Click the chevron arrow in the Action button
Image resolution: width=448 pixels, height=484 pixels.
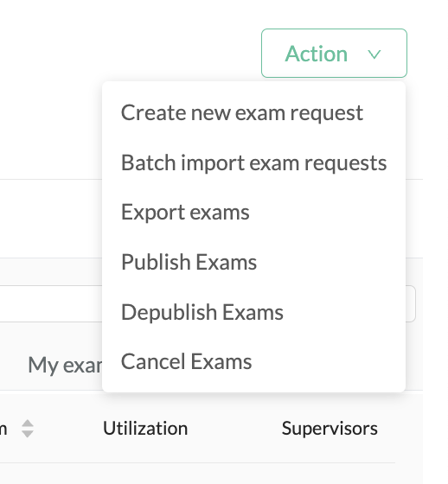(x=374, y=54)
